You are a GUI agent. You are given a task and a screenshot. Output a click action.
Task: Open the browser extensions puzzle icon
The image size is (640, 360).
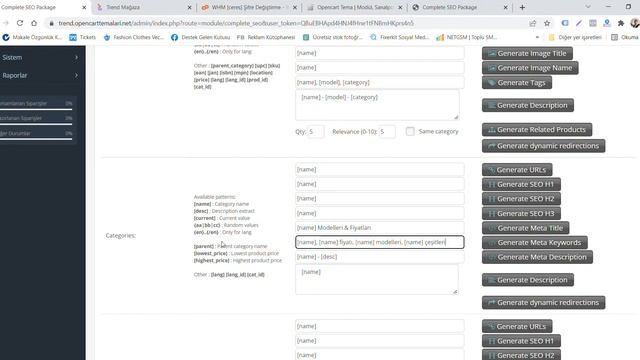(x=621, y=23)
